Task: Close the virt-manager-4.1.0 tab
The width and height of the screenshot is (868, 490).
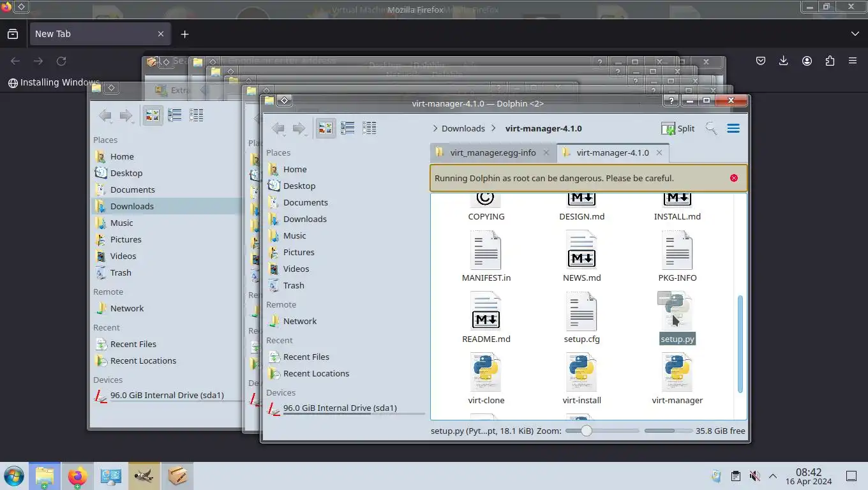Action: (659, 152)
